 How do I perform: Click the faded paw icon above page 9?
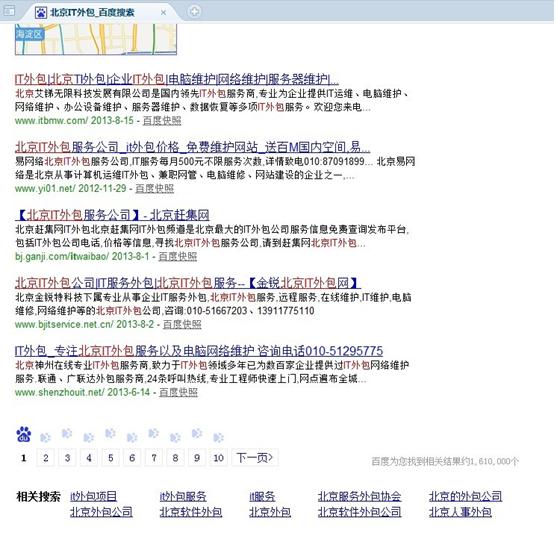(197, 433)
